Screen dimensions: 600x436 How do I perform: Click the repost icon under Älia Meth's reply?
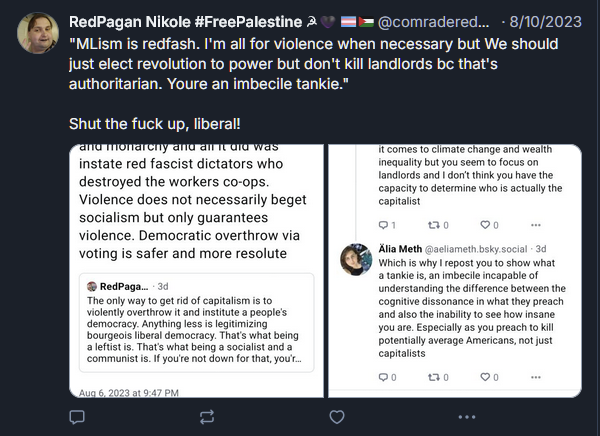pos(435,377)
